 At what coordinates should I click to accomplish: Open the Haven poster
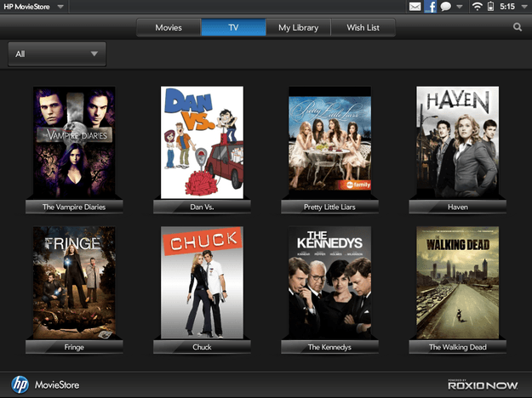tap(458, 142)
